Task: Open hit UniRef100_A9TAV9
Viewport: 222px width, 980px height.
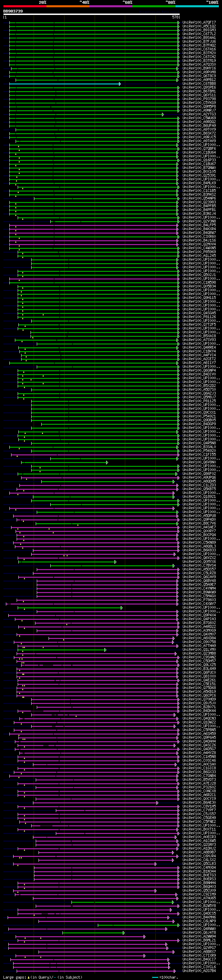Action: point(199,141)
